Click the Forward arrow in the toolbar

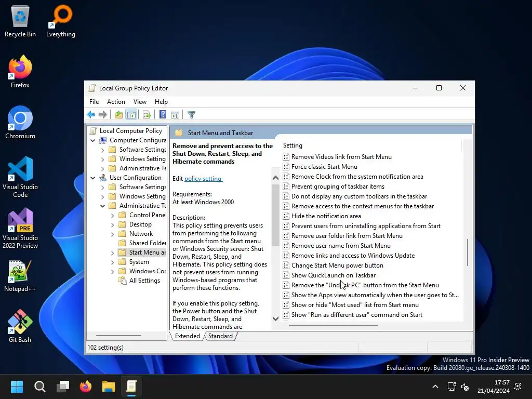pyautogui.click(x=102, y=115)
